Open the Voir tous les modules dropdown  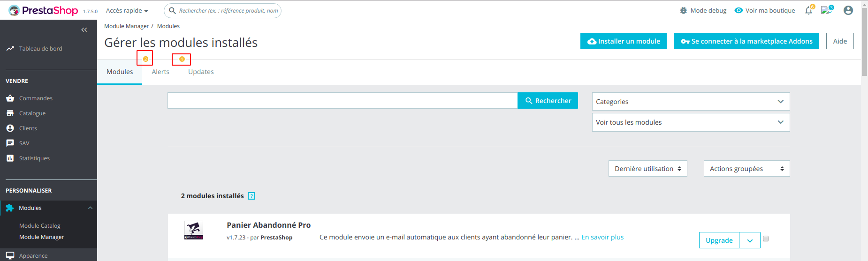(x=691, y=122)
